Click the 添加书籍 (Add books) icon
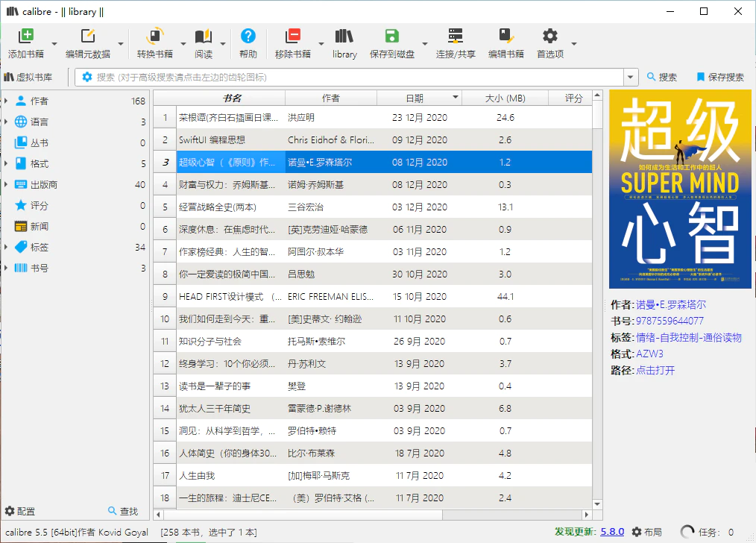Screen dimensions: 756x543 25,34
